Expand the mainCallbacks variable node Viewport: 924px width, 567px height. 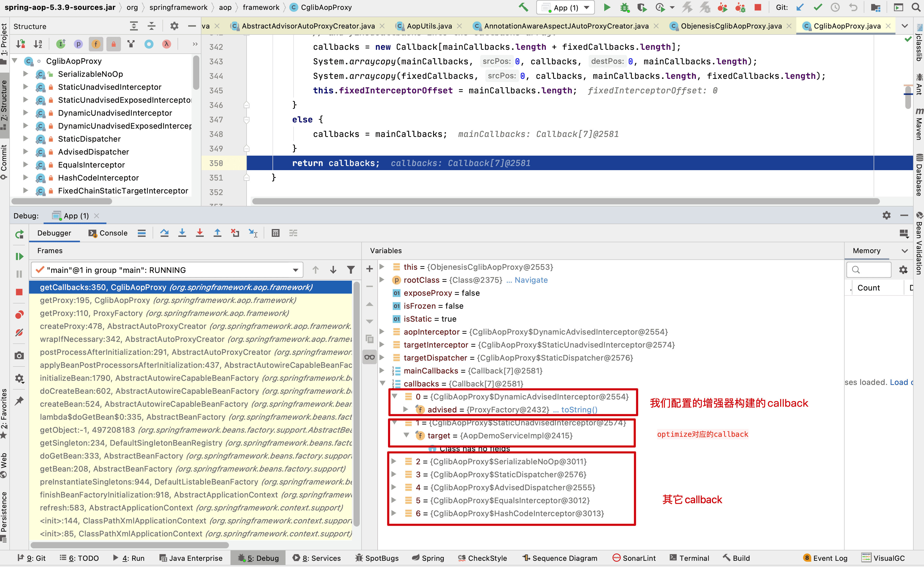point(382,370)
